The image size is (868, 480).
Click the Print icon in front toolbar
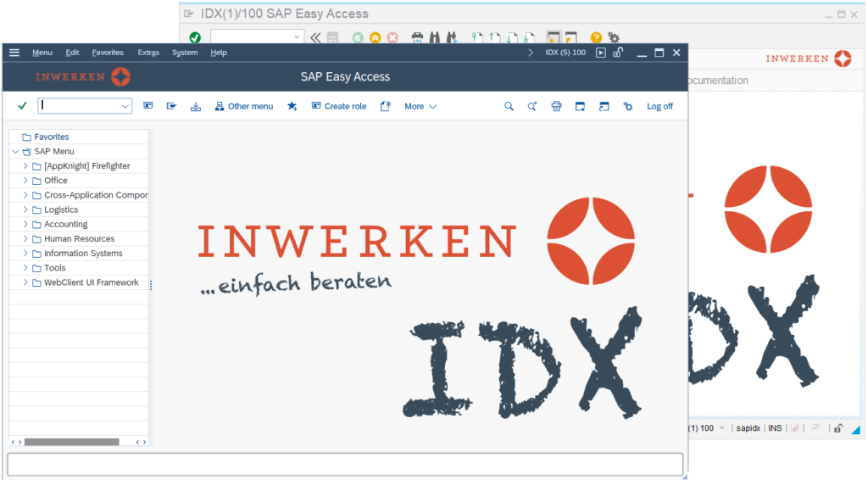point(556,106)
